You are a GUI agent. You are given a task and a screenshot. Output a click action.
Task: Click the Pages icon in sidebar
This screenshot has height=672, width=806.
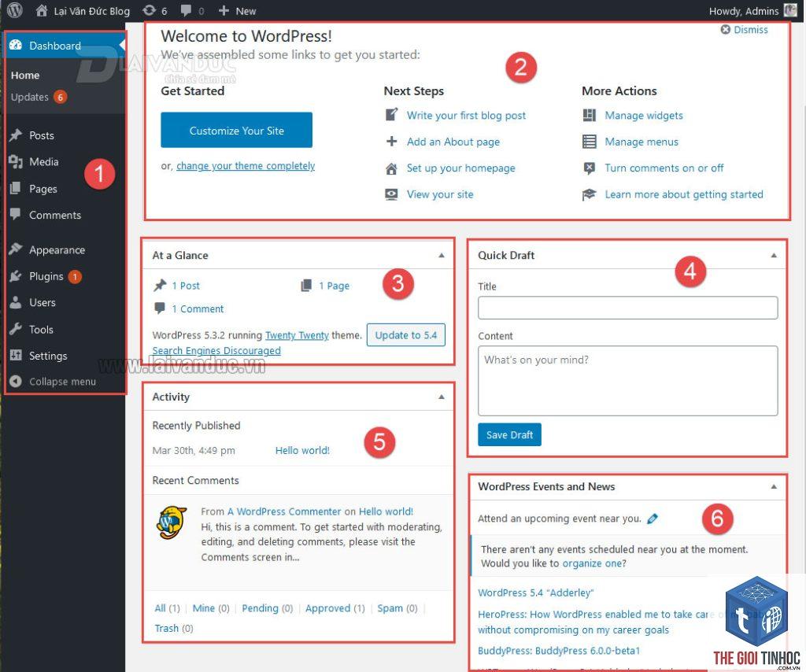tap(16, 189)
